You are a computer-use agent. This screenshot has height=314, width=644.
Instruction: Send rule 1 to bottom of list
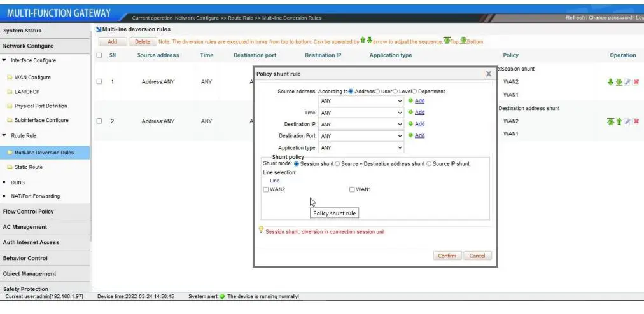pos(619,82)
